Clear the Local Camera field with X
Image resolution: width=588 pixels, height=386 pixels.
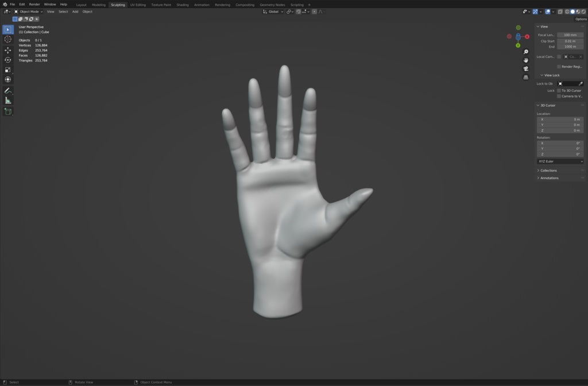tap(581, 57)
